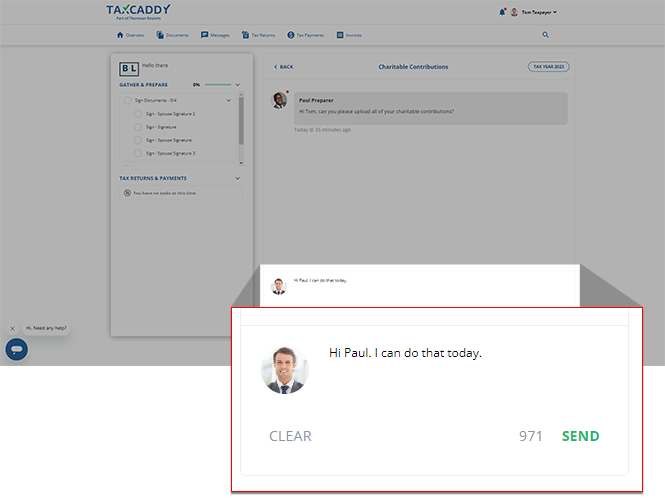The image size is (665, 502).
Task: Select the Sign - Signature circle
Action: click(138, 127)
